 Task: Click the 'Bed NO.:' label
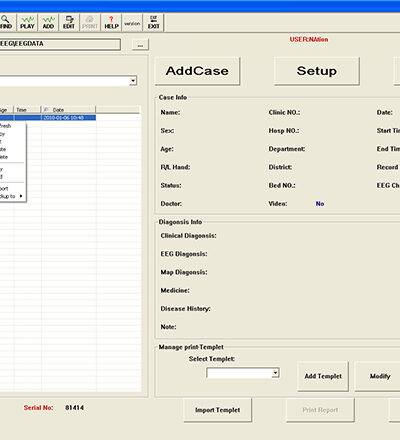[282, 185]
